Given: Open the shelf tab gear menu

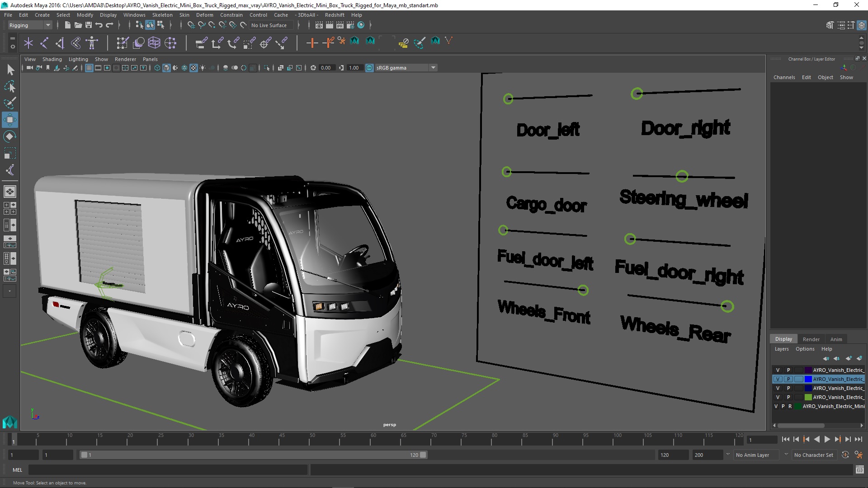Looking at the screenshot, I should 13,46.
